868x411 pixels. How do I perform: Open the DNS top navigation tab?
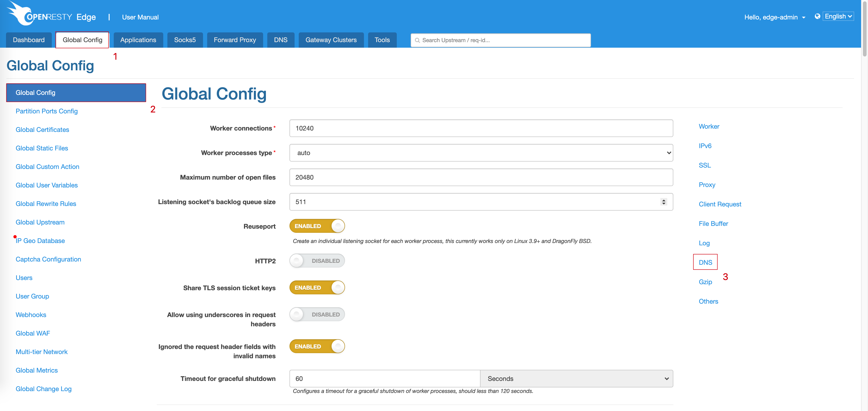click(x=280, y=40)
